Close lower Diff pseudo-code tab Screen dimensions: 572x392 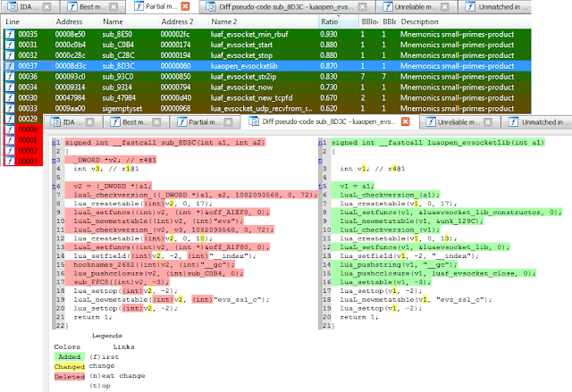click(x=405, y=121)
